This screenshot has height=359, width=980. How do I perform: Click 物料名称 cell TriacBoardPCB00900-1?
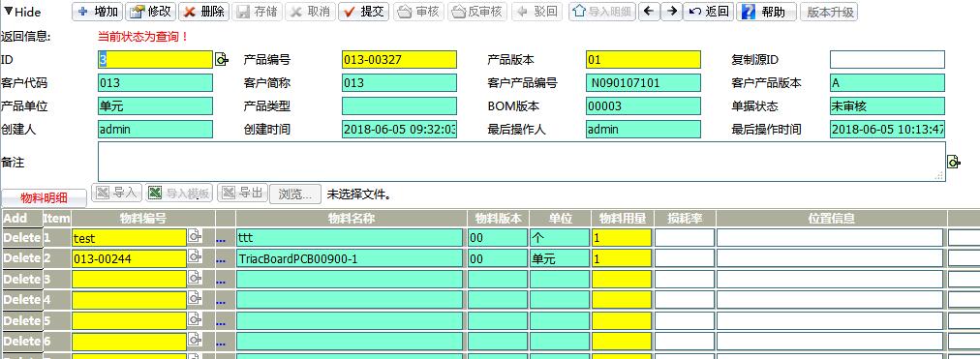point(350,258)
